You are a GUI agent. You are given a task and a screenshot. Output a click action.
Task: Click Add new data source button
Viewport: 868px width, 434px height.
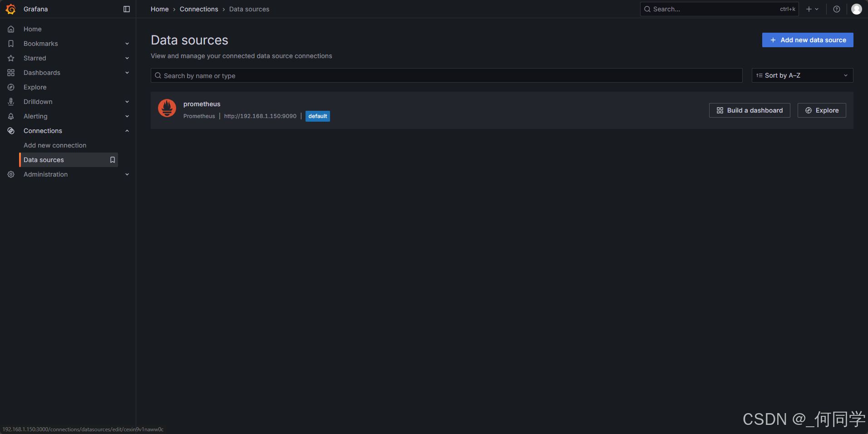click(x=808, y=40)
